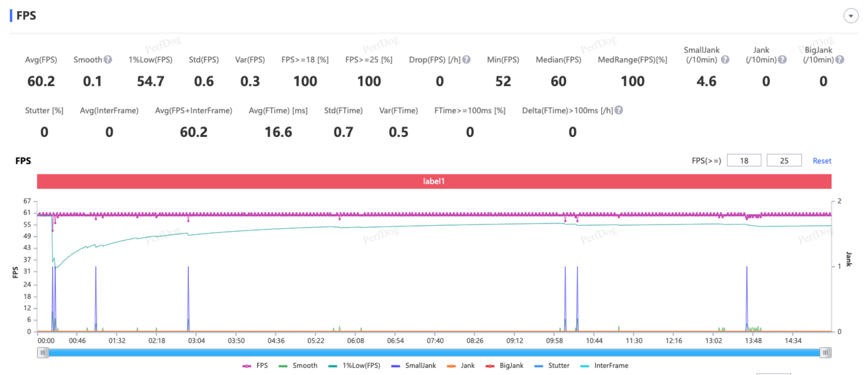This screenshot has width=868, height=375.
Task: Hide the Jank legend series
Action: coord(461,366)
